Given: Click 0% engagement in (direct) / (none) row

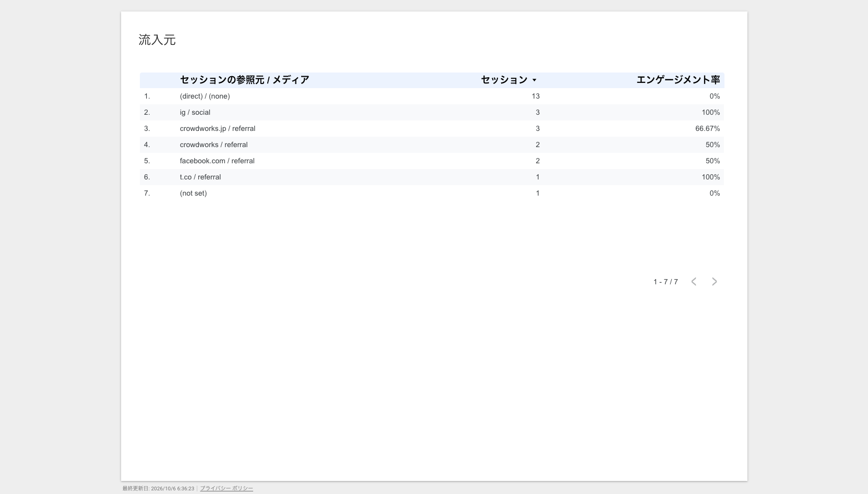Looking at the screenshot, I should point(715,96).
